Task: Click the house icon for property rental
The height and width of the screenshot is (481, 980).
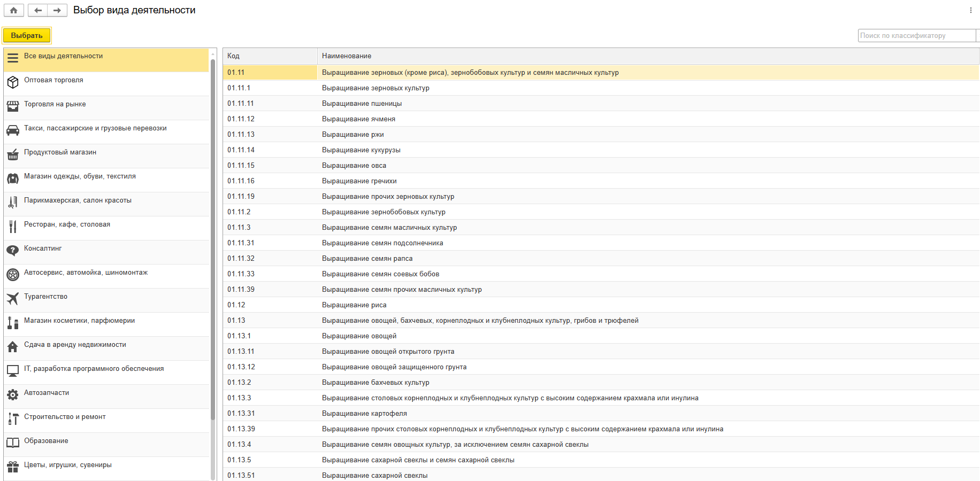Action: tap(13, 347)
